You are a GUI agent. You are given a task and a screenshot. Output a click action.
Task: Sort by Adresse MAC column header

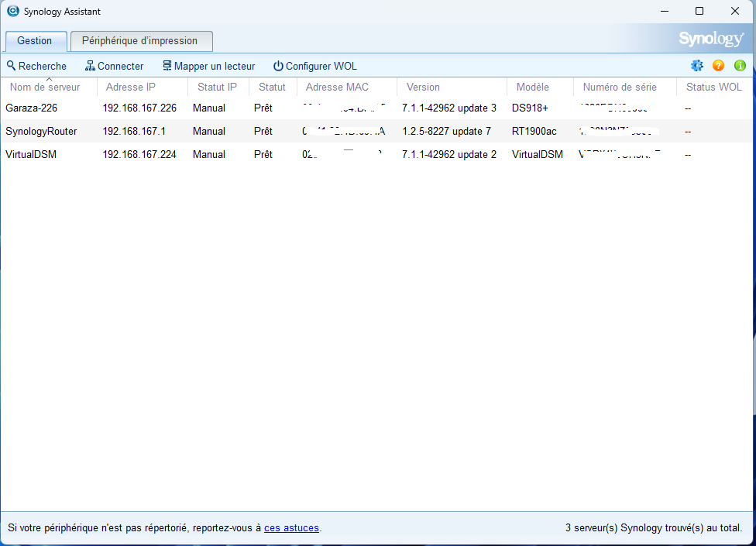click(x=347, y=88)
